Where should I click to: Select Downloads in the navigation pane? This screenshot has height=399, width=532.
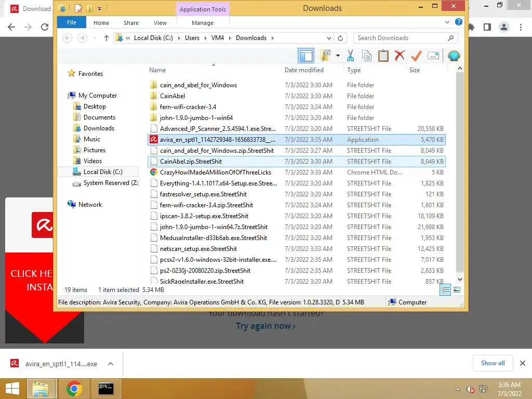[99, 128]
